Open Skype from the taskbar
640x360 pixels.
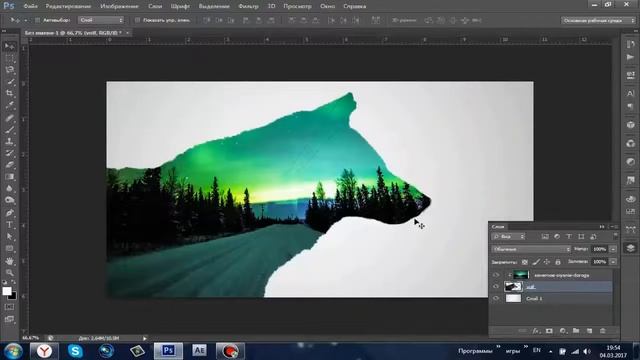(x=75, y=351)
